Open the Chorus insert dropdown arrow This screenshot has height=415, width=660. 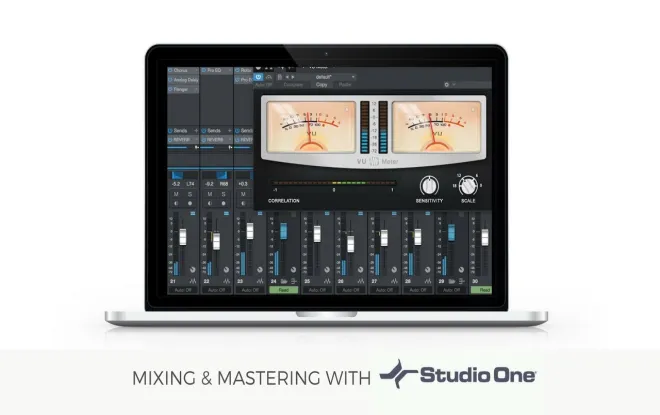tap(196, 70)
